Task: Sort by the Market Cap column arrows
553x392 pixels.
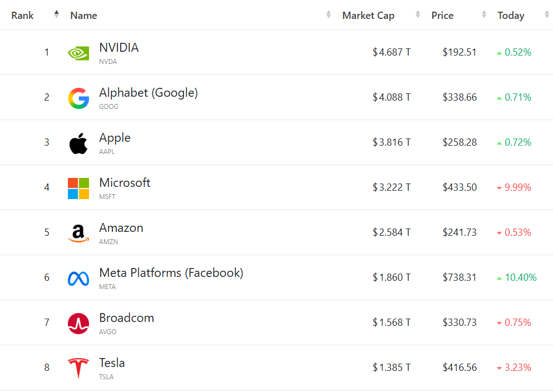Action: pyautogui.click(x=418, y=15)
